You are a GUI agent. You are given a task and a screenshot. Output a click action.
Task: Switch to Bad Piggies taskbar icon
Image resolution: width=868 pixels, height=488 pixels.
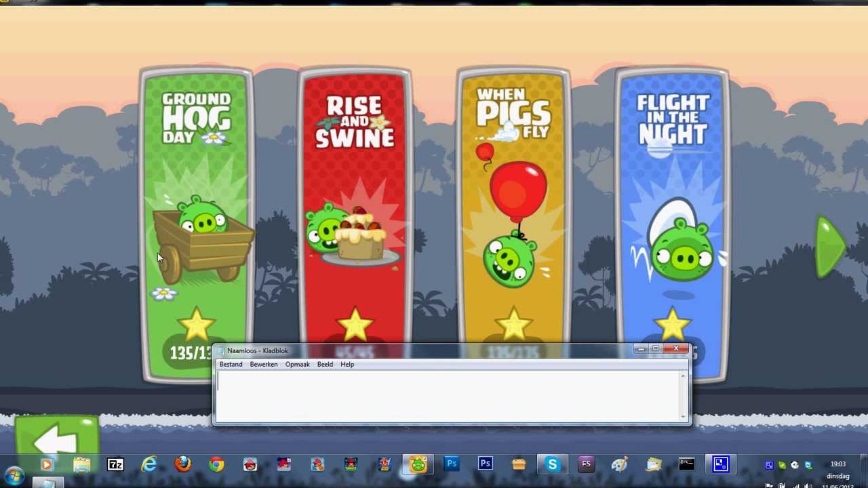click(x=418, y=465)
